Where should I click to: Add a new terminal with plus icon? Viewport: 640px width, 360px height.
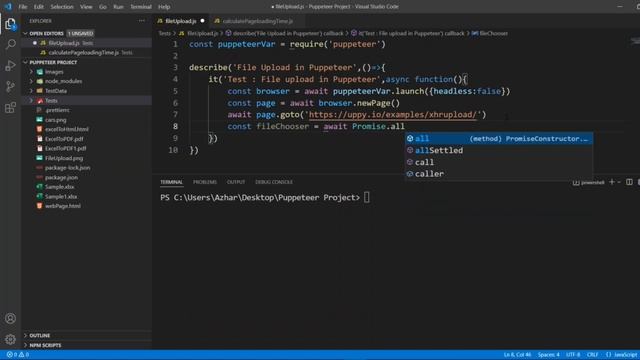point(611,182)
